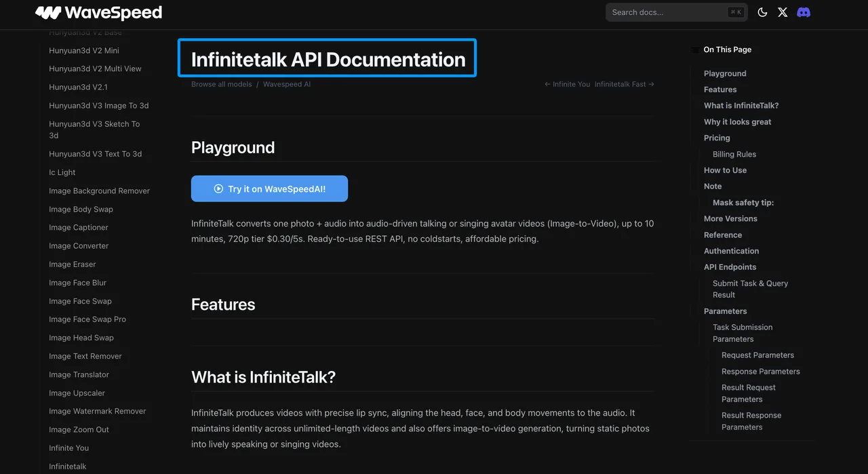Image resolution: width=868 pixels, height=474 pixels.
Task: Jump to Request Parameters anchor
Action: pyautogui.click(x=757, y=355)
